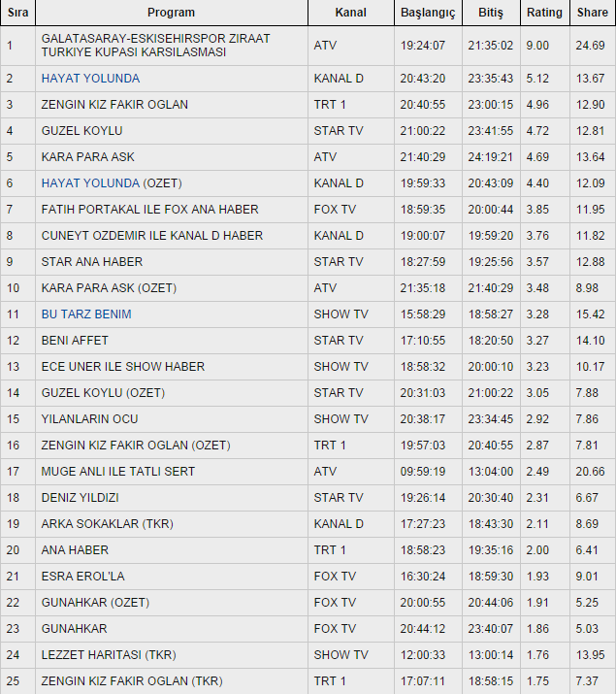Select the ANA HABER cell in row 20
Viewport: 616px width, 694px height.
click(172, 550)
